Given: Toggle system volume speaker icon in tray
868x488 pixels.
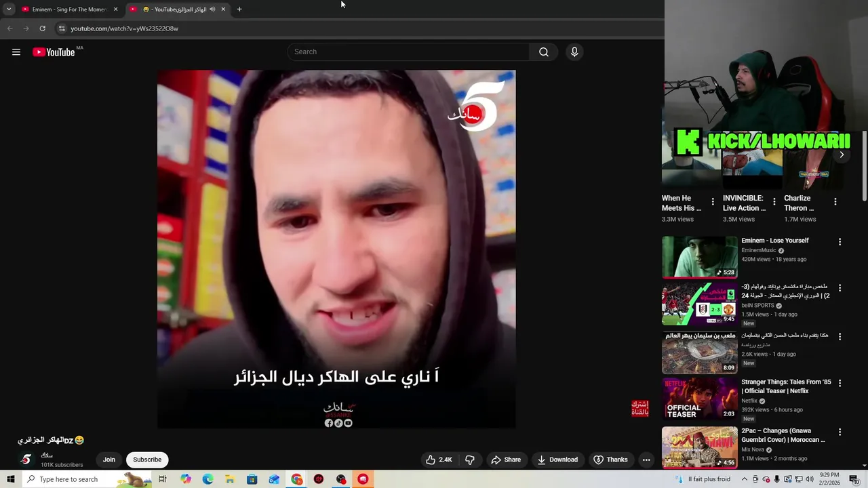Looking at the screenshot, I should point(809,479).
